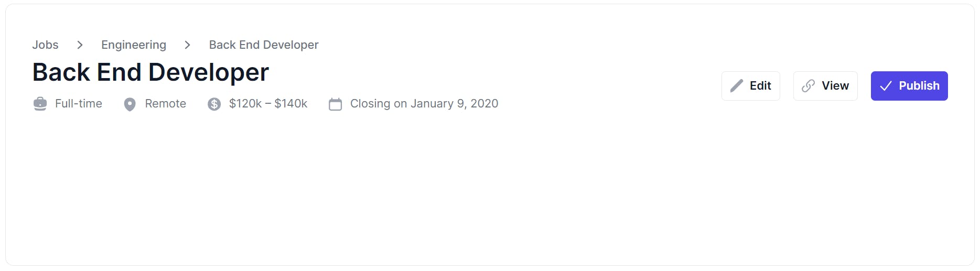Click the chevron separator after Jobs

(80, 45)
